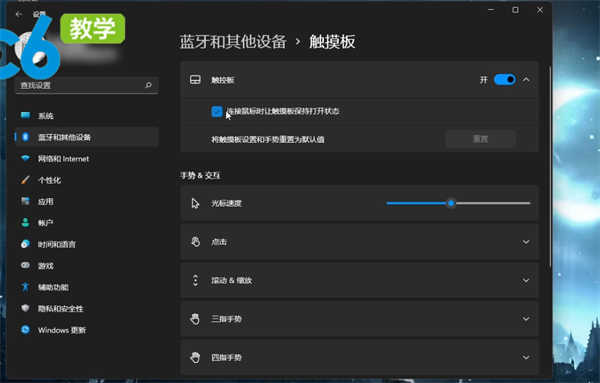Viewport: 600px width, 383px height.
Task: Collapse the 触控板 section chevron
Action: (x=526, y=80)
